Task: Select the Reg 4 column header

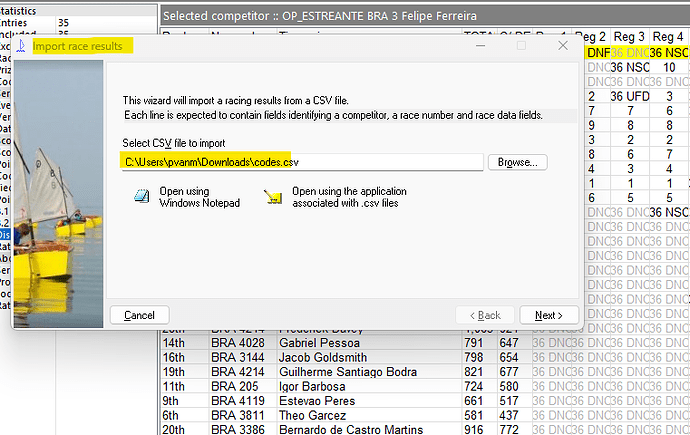Action: (x=669, y=36)
